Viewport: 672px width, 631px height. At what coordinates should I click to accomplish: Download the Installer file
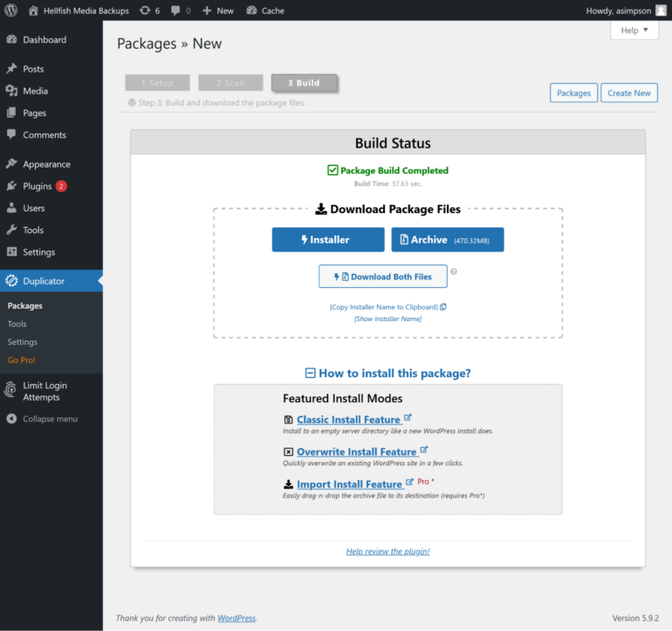[327, 240]
